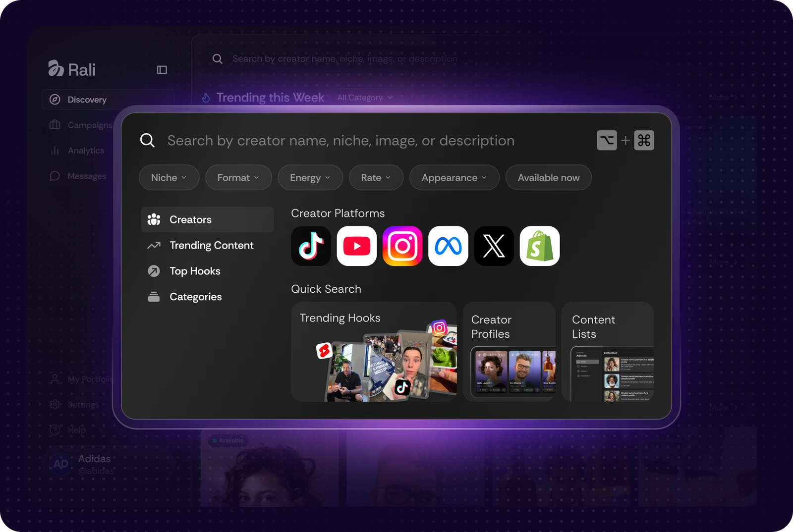Select Trending Content menu item
This screenshot has height=532, width=793.
pos(207,245)
